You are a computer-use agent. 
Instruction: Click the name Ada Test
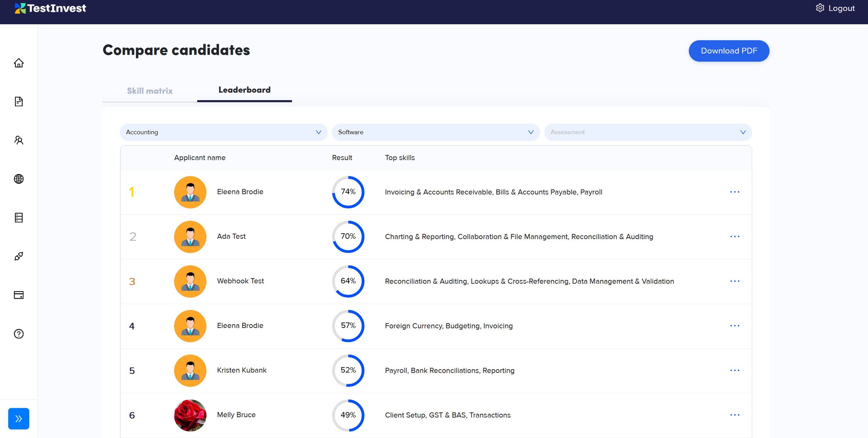pos(231,236)
